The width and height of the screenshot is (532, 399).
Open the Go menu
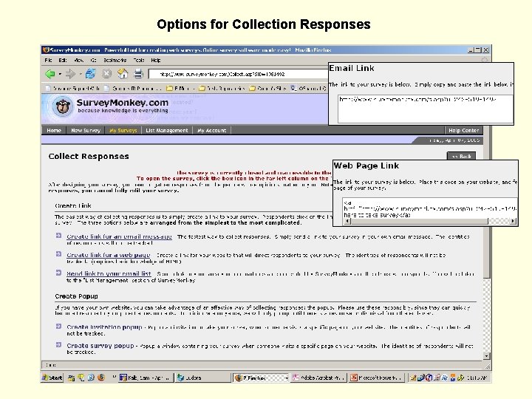pos(93,60)
